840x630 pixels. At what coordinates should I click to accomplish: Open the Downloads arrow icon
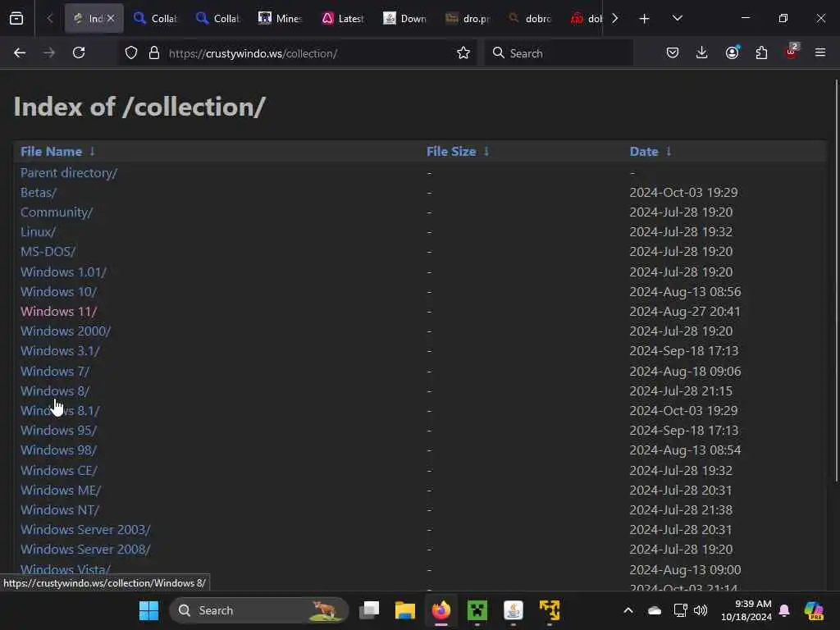coord(702,53)
